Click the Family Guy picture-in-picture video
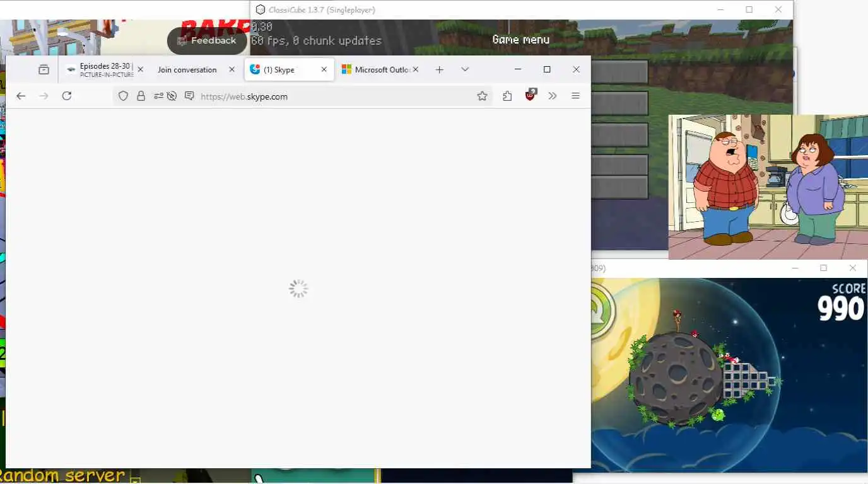The image size is (868, 484). (x=768, y=187)
